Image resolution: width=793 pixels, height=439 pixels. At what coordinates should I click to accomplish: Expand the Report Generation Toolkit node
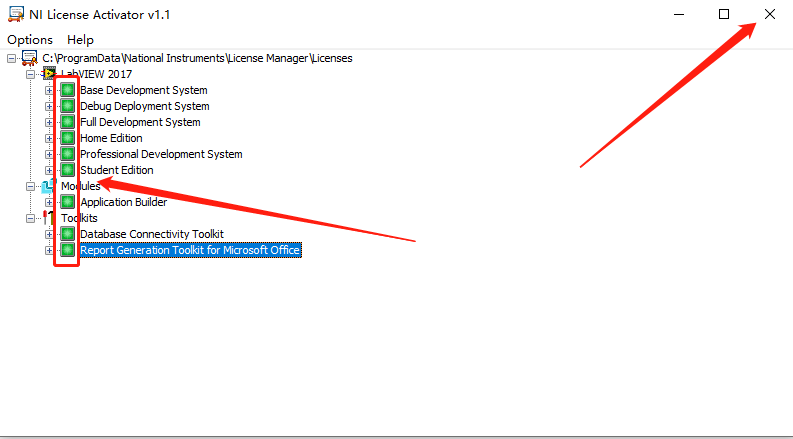[x=49, y=250]
